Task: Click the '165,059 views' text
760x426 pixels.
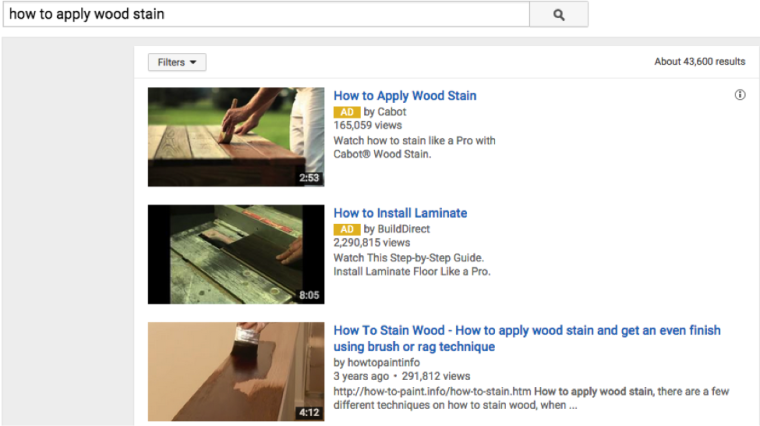Action: coord(367,126)
